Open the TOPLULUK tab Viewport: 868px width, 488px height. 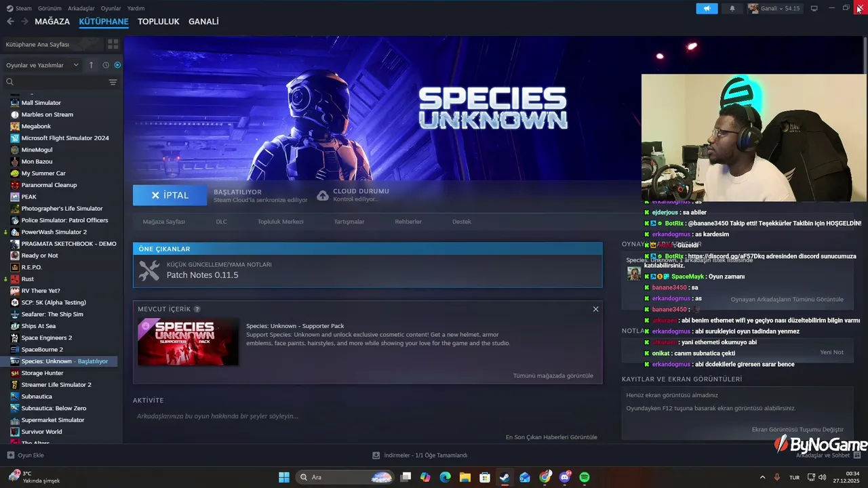[x=159, y=22]
